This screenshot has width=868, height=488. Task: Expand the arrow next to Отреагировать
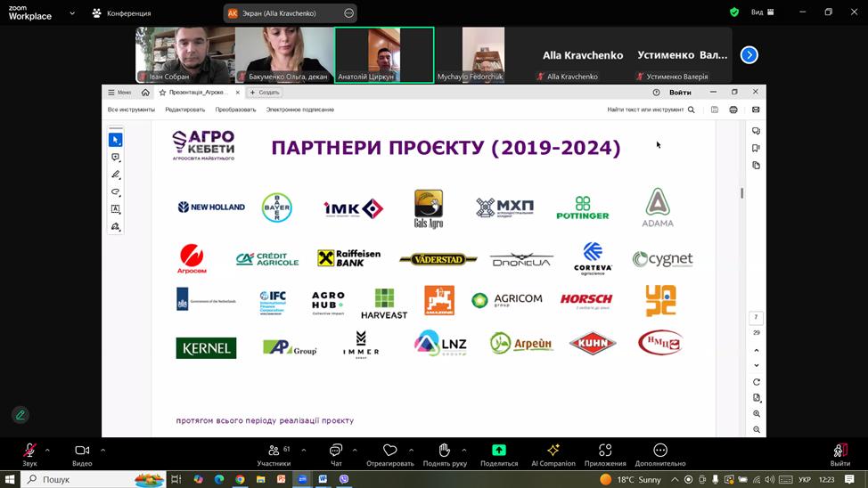[412, 450]
